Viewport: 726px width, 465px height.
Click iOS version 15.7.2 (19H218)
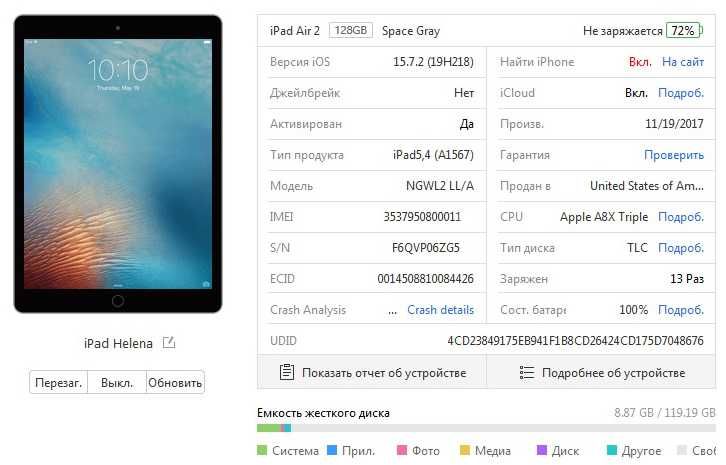433,62
